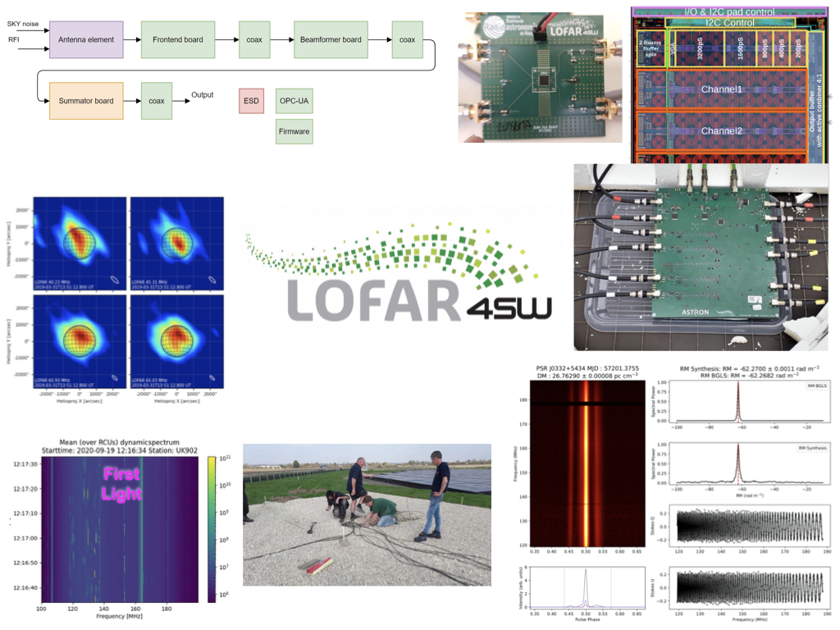Click the coax block following Summator board
Viewport: 840px width, 630px height.
pyautogui.click(x=157, y=101)
